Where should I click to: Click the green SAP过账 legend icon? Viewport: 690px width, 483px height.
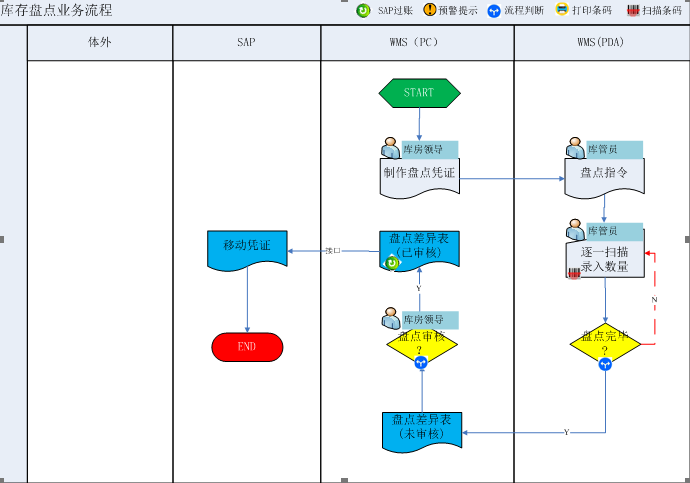[363, 11]
